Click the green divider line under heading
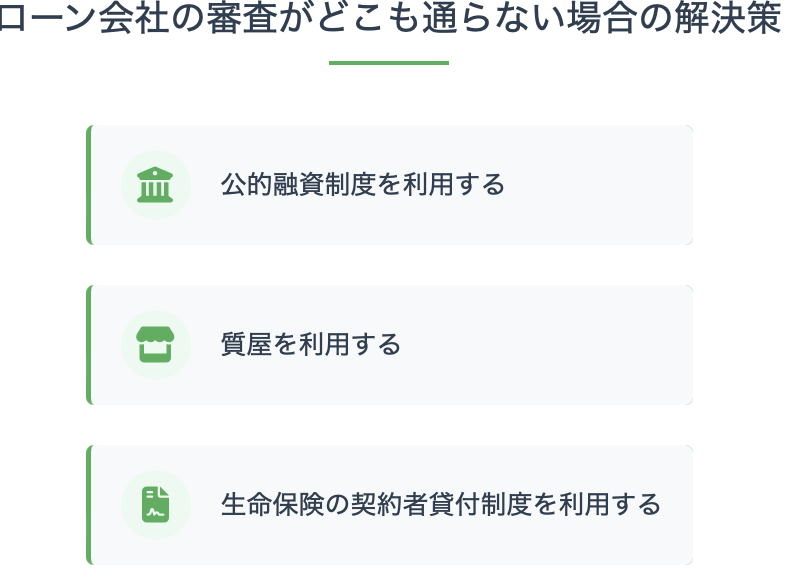 pos(388,63)
